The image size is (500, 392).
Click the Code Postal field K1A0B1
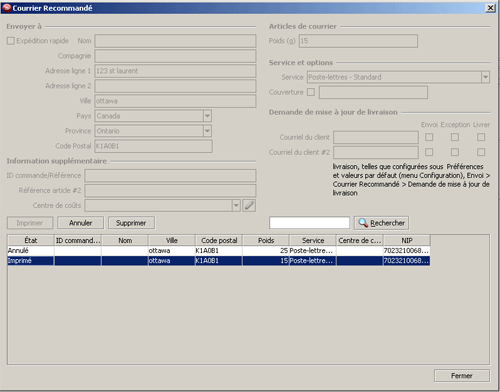click(x=153, y=146)
